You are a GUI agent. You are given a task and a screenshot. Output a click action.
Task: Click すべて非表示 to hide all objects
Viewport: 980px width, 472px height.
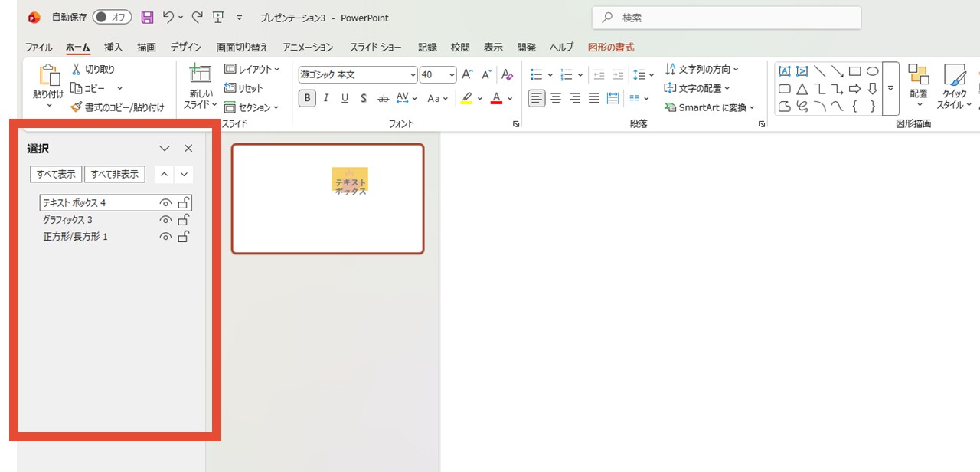click(115, 174)
